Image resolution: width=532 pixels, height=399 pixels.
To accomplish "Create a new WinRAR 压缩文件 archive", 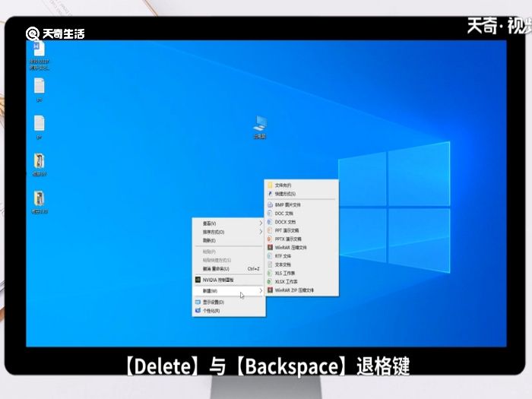I will tap(301, 247).
